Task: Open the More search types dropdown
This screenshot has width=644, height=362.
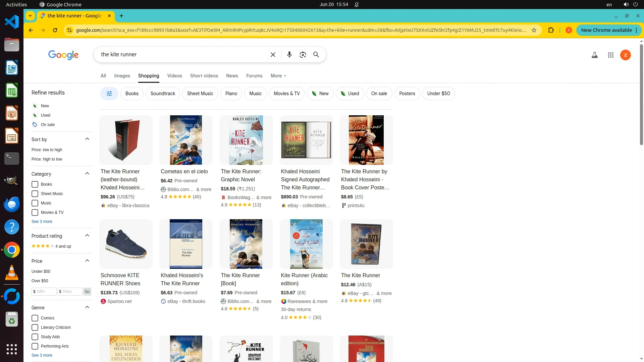Action: [x=278, y=76]
